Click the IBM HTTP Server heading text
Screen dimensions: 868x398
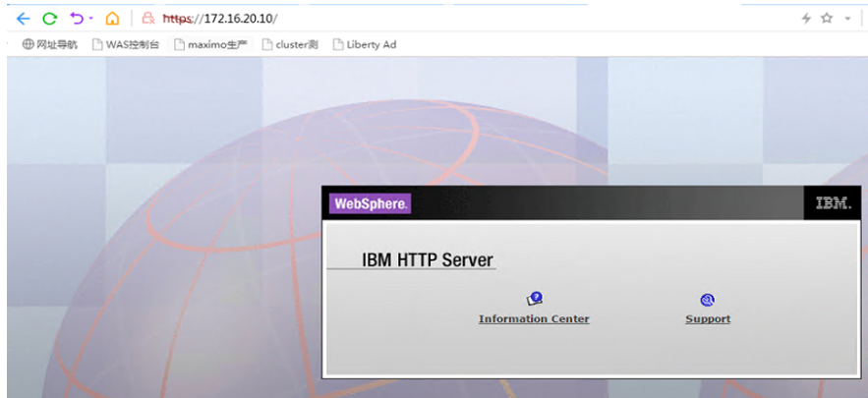click(428, 259)
